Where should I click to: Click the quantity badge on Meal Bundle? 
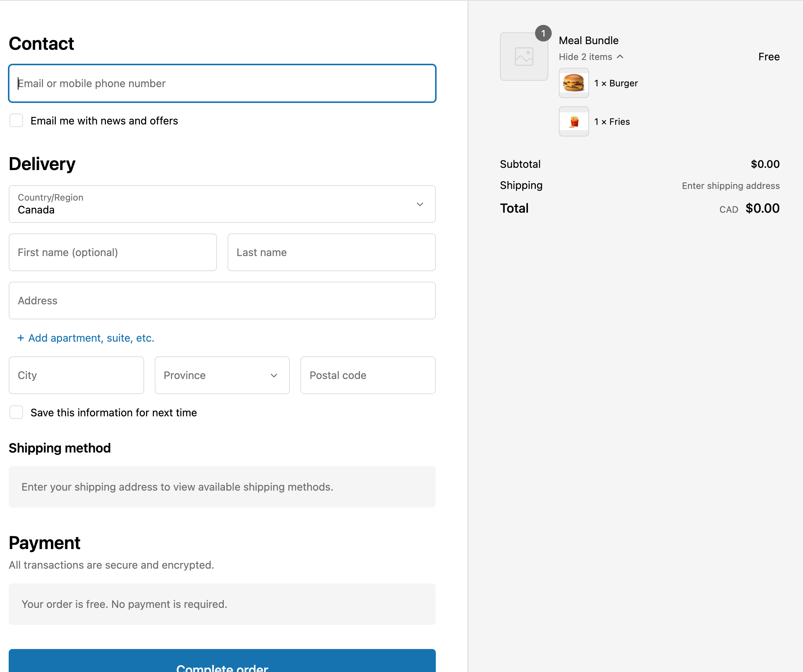[x=543, y=33]
